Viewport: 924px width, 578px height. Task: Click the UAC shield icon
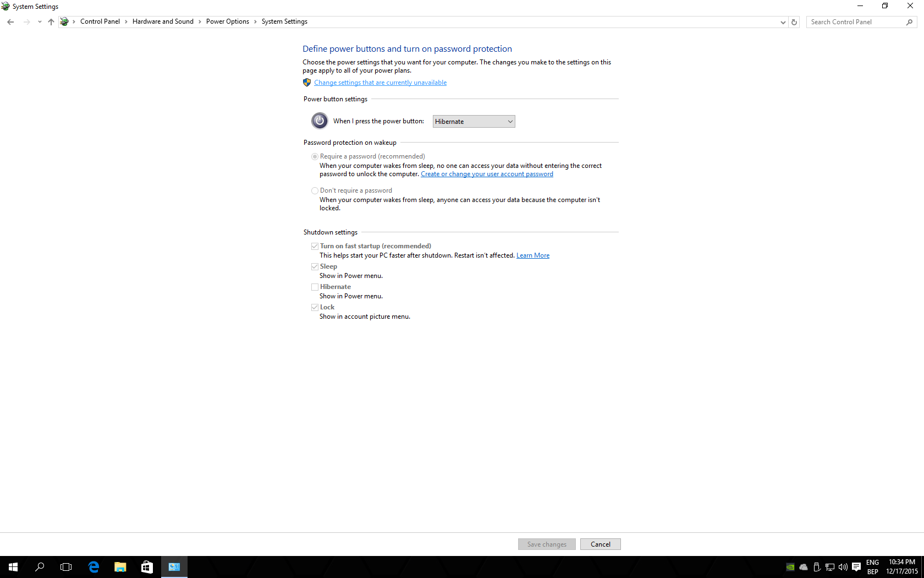[307, 83]
